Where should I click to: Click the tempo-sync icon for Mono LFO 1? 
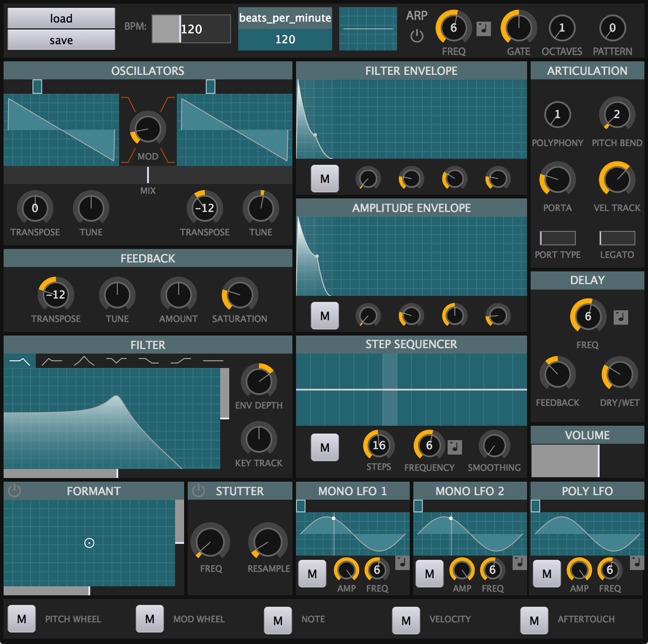(x=402, y=563)
